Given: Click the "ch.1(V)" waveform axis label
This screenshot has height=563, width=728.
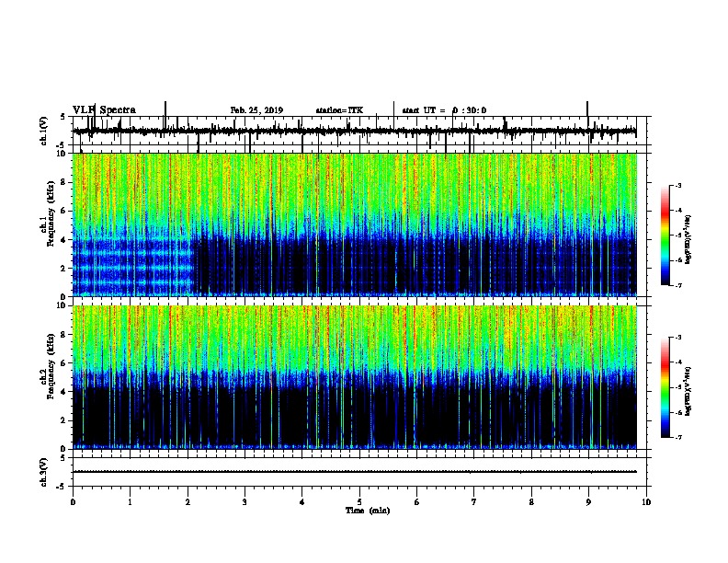Looking at the screenshot, I should coord(44,131).
